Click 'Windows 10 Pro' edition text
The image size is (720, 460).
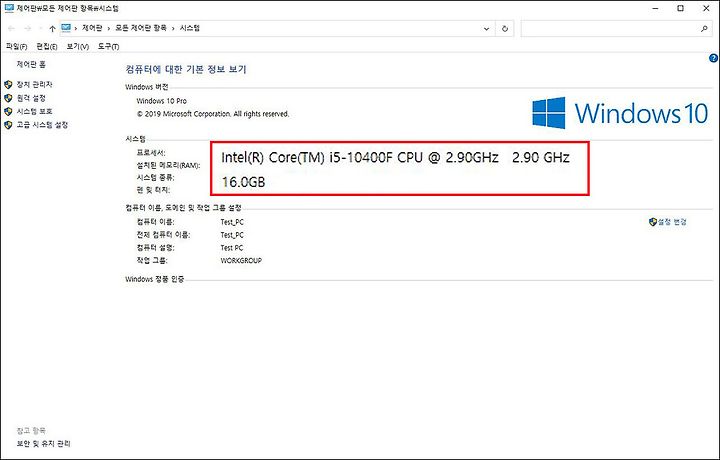[162, 101]
